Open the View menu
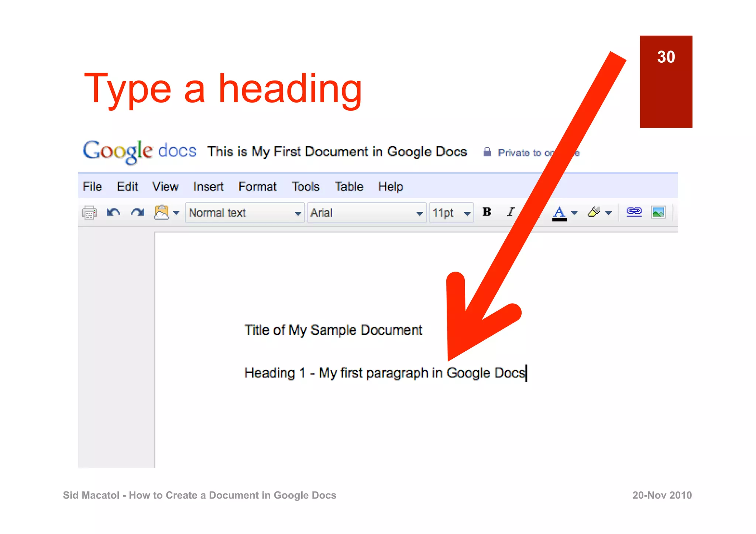 coord(165,186)
